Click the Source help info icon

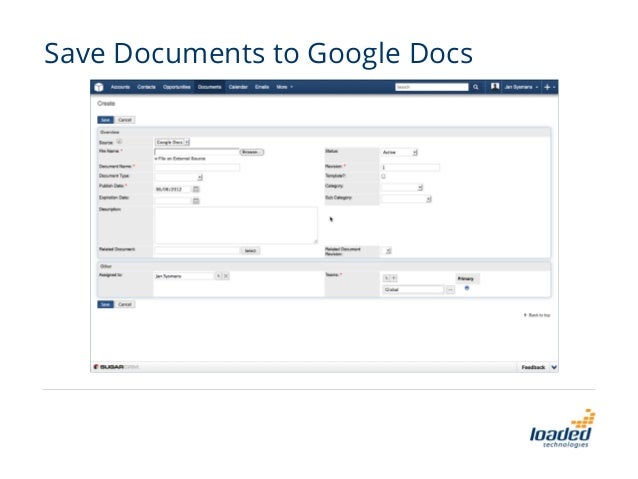[119, 142]
